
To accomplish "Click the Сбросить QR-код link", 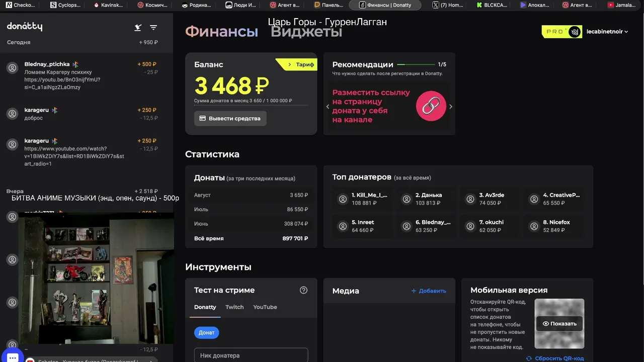I will coord(555,358).
